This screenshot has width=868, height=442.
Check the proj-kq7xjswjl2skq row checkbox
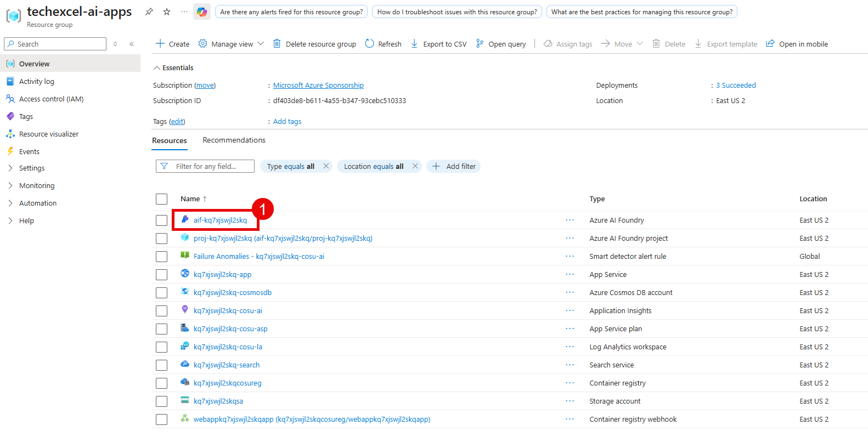pos(161,239)
